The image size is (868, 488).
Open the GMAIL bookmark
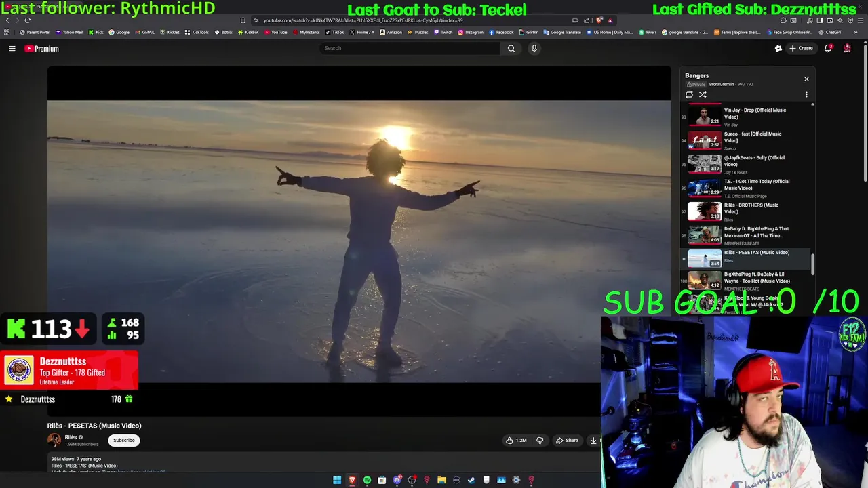coord(144,32)
